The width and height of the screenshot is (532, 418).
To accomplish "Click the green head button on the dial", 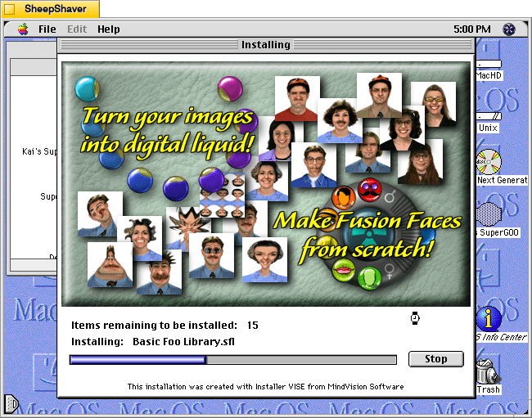I will point(369,277).
